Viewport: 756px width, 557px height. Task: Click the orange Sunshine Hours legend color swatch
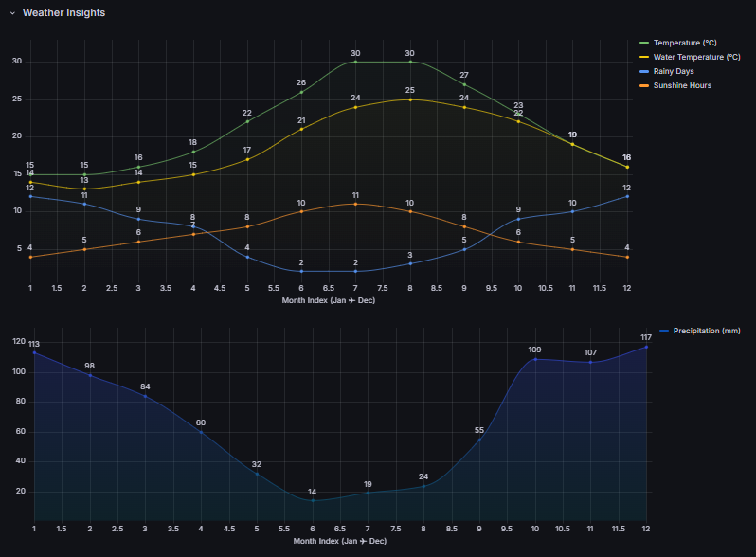point(644,85)
